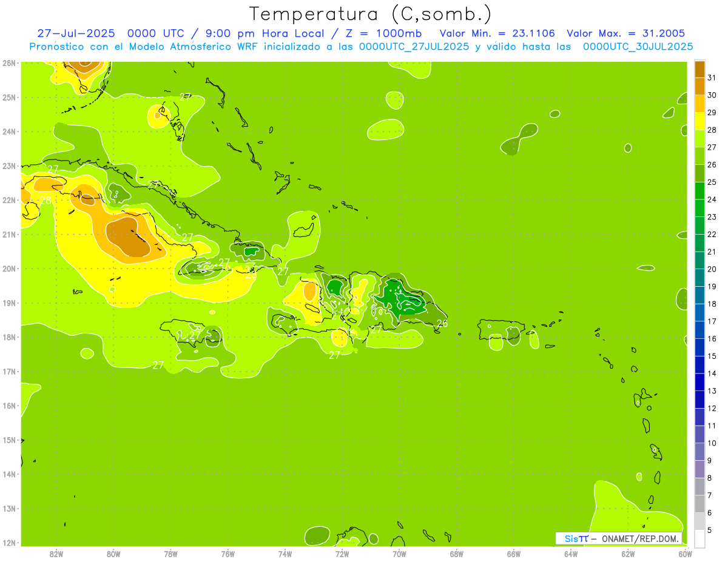The image size is (728, 562).
Task: Click the "70W" longitude axis label
Action: point(399,554)
